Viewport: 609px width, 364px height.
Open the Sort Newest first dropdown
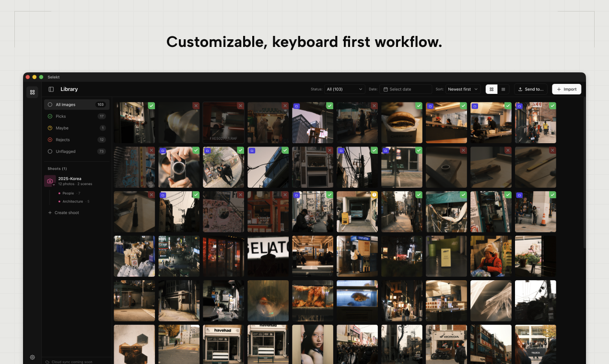pyautogui.click(x=463, y=89)
